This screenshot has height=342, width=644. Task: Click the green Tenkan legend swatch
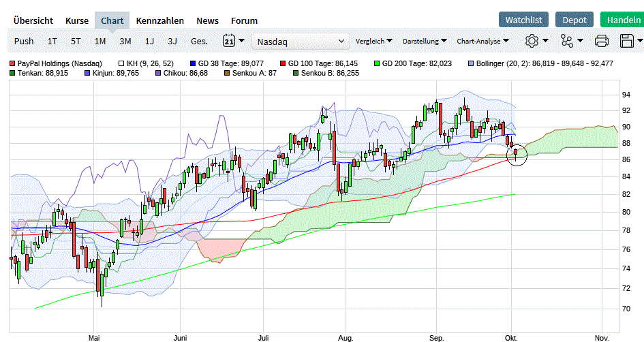[12, 73]
